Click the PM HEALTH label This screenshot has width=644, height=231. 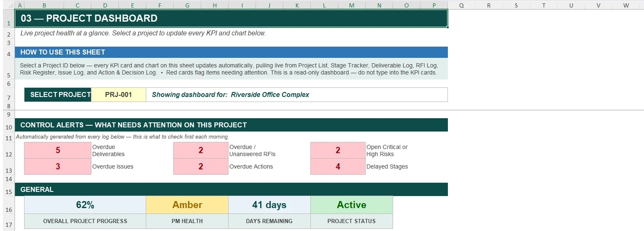[x=187, y=221]
